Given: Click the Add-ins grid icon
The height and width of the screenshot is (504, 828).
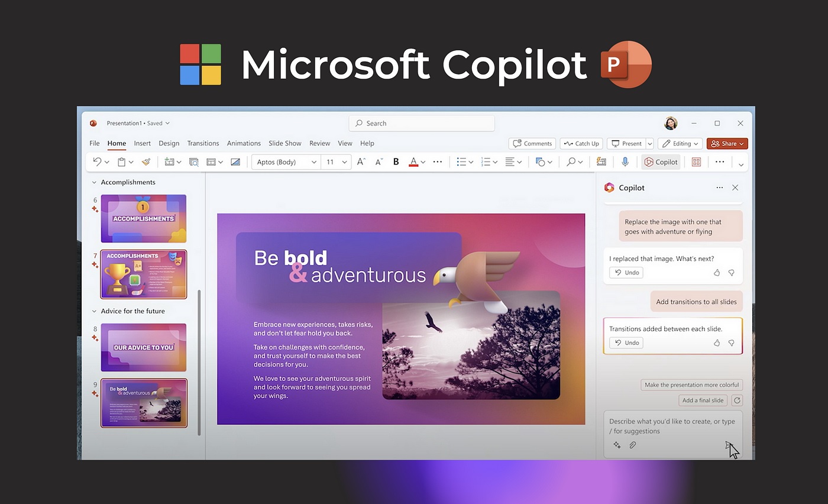Looking at the screenshot, I should tap(696, 161).
